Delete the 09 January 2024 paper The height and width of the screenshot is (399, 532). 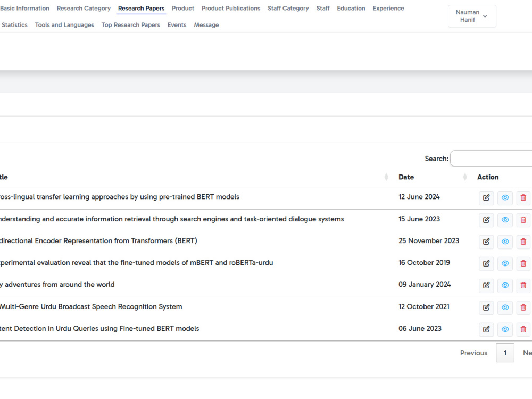[x=523, y=285]
